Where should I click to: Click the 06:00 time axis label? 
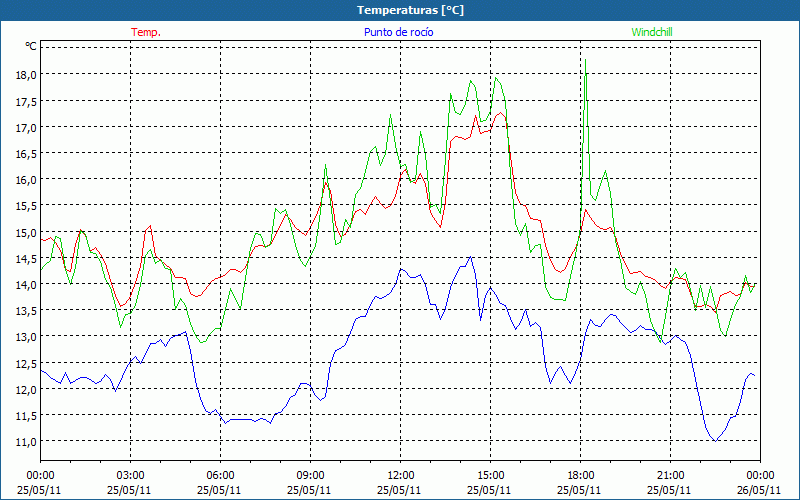pyautogui.click(x=220, y=476)
